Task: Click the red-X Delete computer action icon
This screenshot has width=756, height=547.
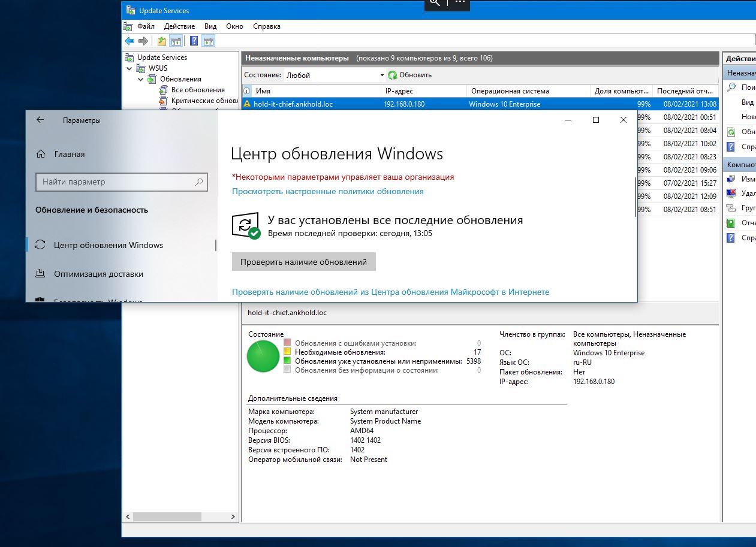Action: click(731, 193)
